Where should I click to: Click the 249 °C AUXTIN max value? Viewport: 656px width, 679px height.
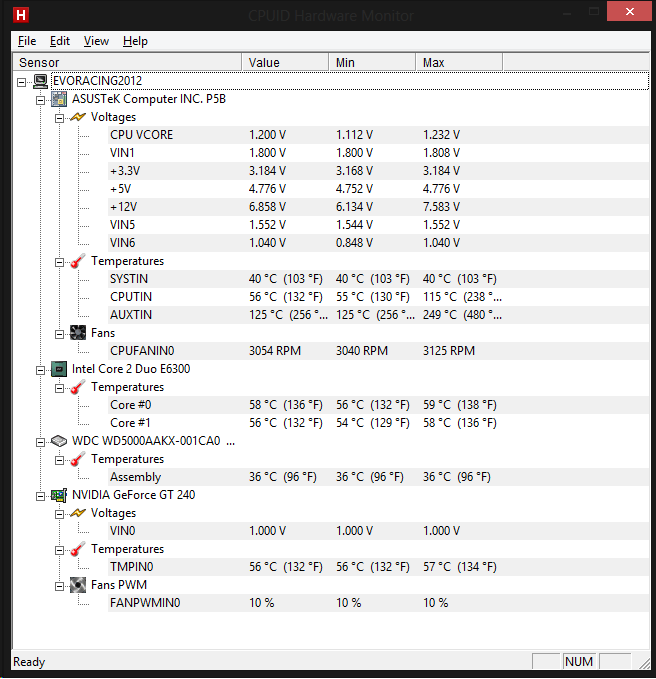tap(462, 315)
